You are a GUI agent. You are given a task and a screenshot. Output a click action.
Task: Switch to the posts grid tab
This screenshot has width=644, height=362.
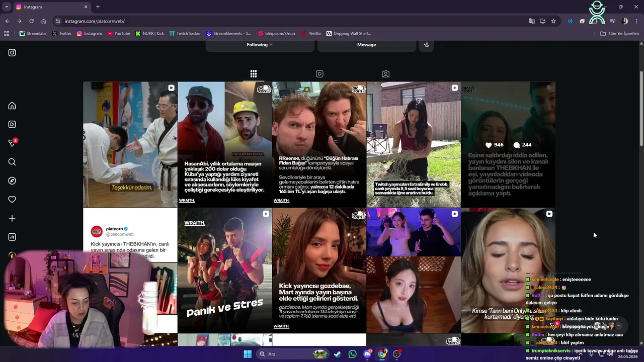(x=254, y=74)
